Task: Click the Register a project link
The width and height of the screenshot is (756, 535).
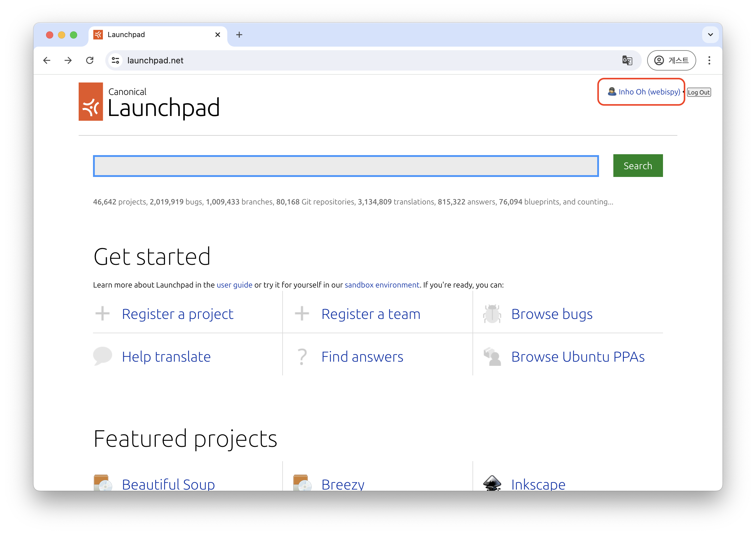Action: coord(178,314)
